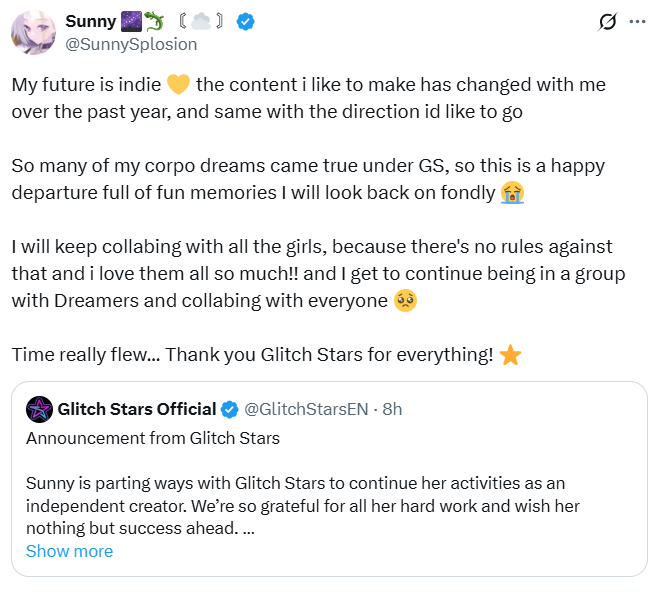The width and height of the screenshot is (658, 592).
Task: Click the yellow heart emoji in tweet
Action: pyautogui.click(x=178, y=84)
